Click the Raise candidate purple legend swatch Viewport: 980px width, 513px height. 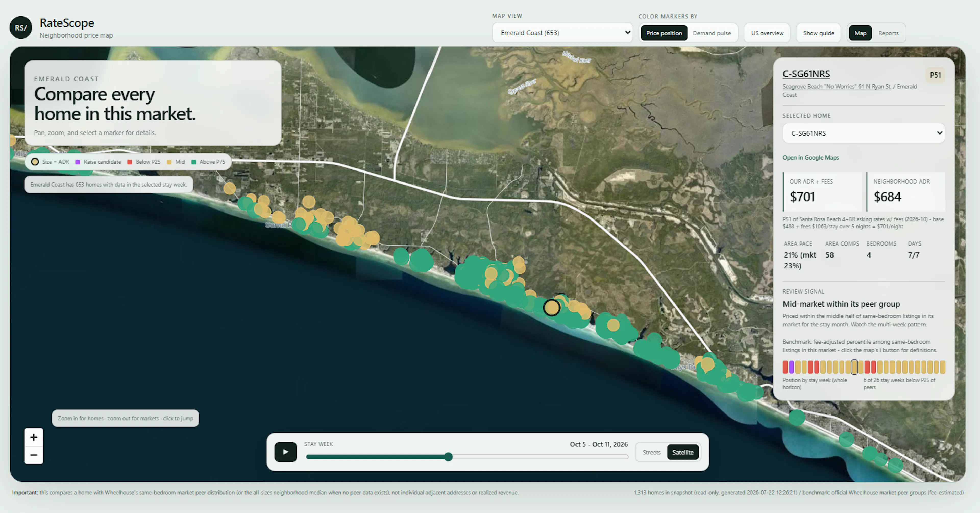pyautogui.click(x=78, y=162)
